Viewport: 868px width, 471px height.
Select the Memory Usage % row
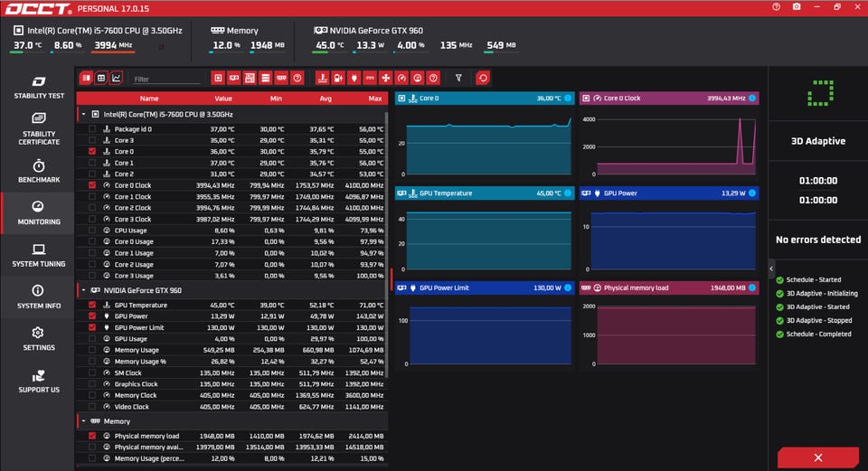[231, 362]
